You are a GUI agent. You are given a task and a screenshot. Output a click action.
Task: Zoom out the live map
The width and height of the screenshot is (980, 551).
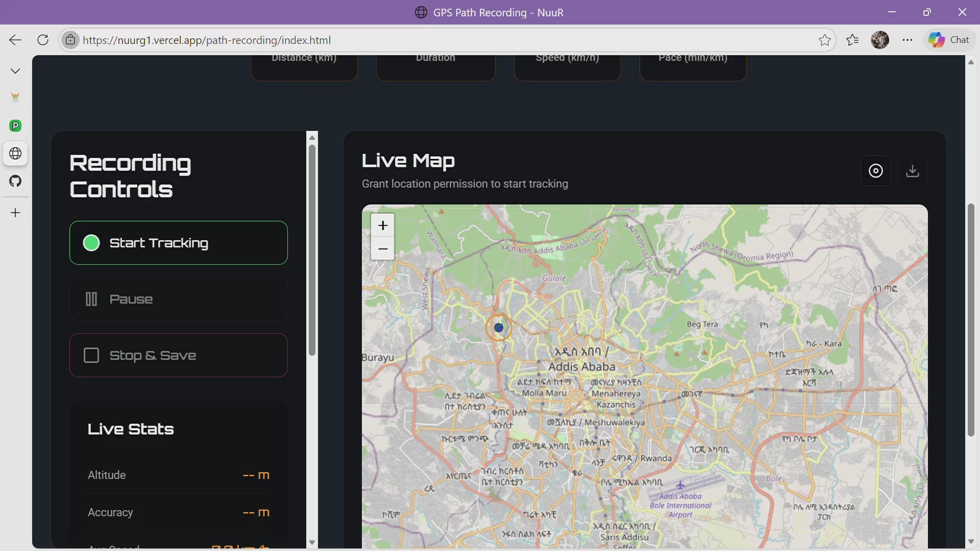tap(383, 249)
